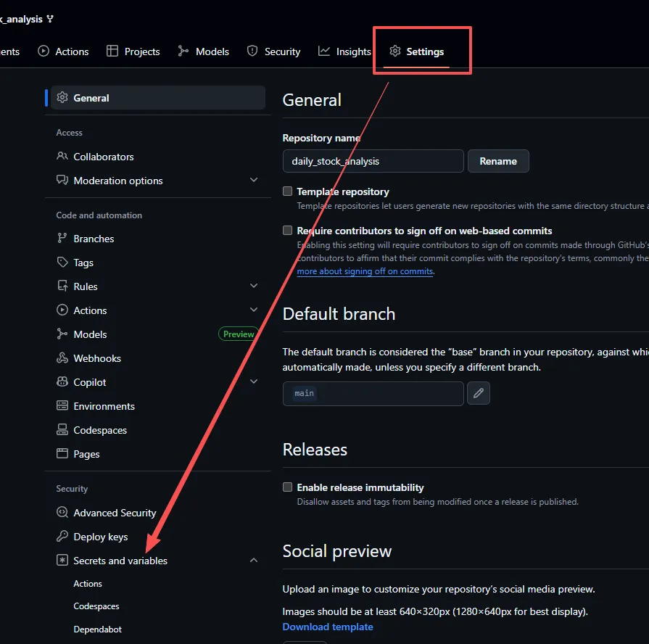
Task: Click the Download template link
Action: click(327, 627)
